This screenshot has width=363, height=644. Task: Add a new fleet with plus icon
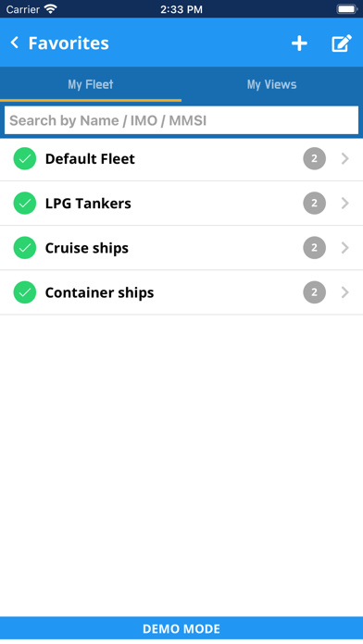[x=299, y=43]
